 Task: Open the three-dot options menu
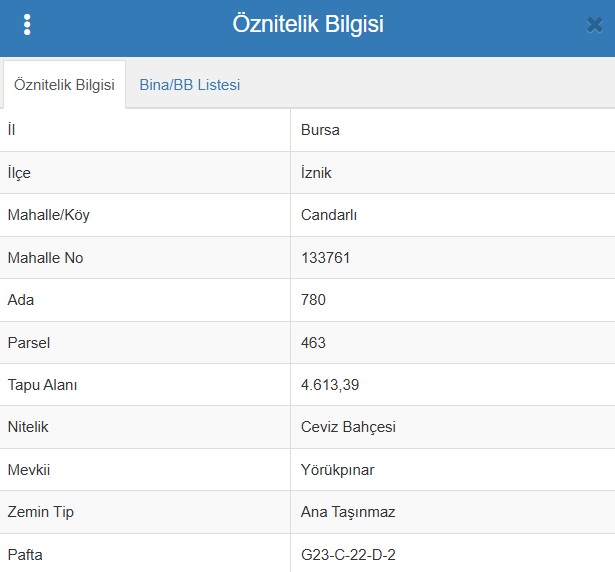(x=27, y=25)
